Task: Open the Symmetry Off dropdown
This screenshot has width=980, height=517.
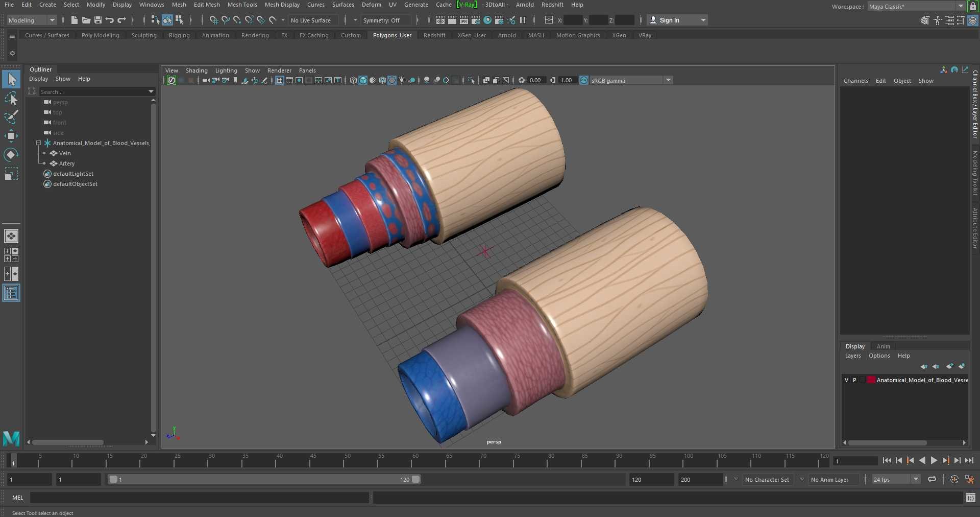Action: tap(386, 20)
